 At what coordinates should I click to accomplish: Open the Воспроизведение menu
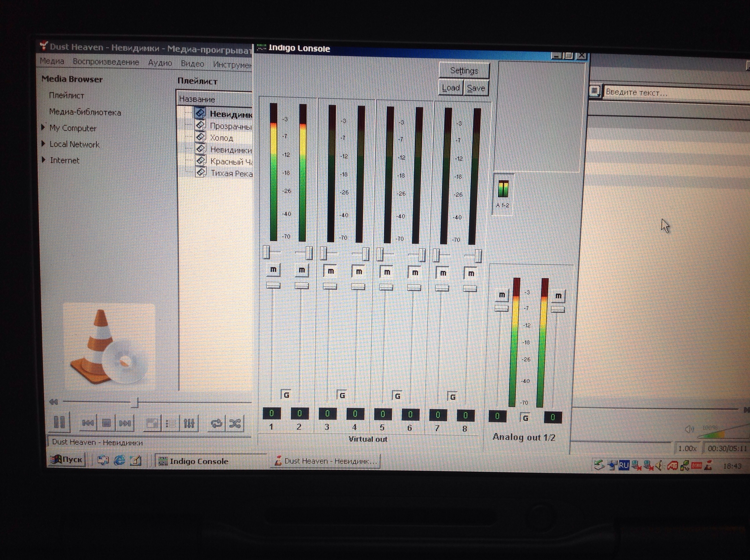tap(106, 62)
